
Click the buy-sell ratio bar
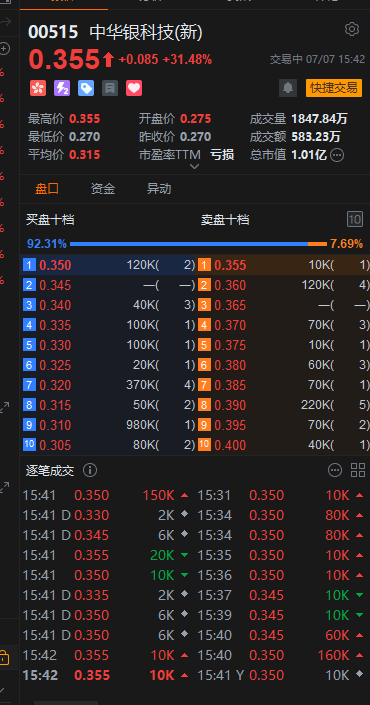point(198,244)
